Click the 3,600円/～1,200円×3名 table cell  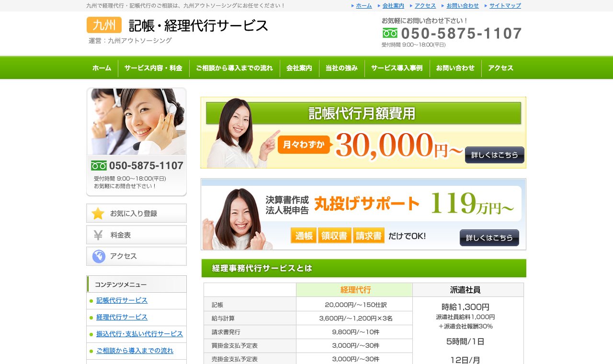354,318
